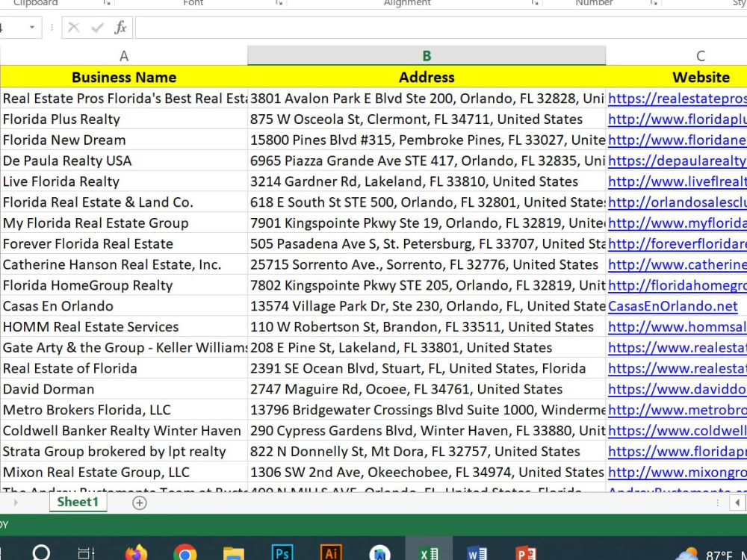The image size is (747, 560).
Task: Launch Firefox from the taskbar
Action: tap(136, 553)
